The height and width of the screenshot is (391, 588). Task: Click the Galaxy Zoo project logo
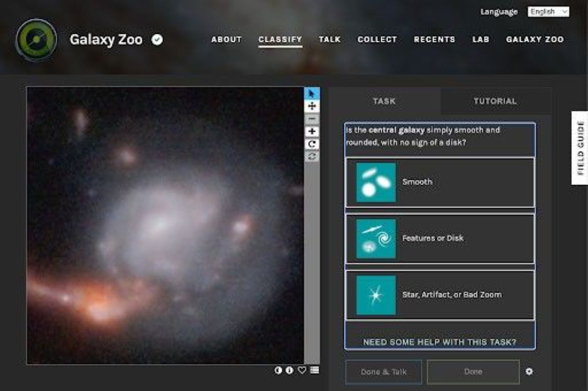point(36,40)
